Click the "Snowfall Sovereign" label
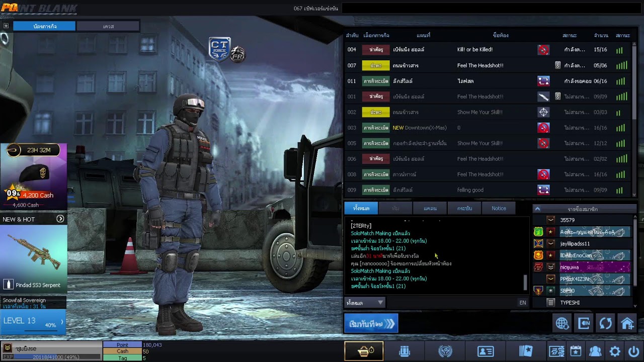The height and width of the screenshot is (362, 644). [24, 300]
